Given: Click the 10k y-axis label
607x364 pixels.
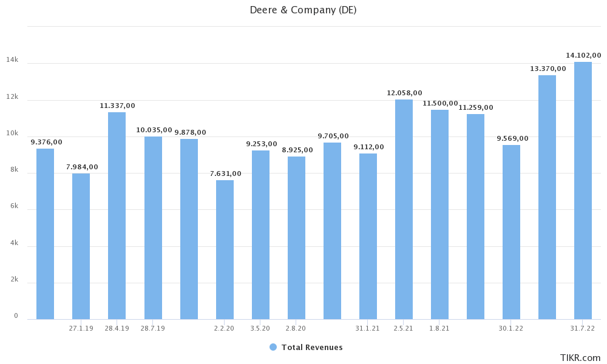Looking at the screenshot, I should coord(12,133).
